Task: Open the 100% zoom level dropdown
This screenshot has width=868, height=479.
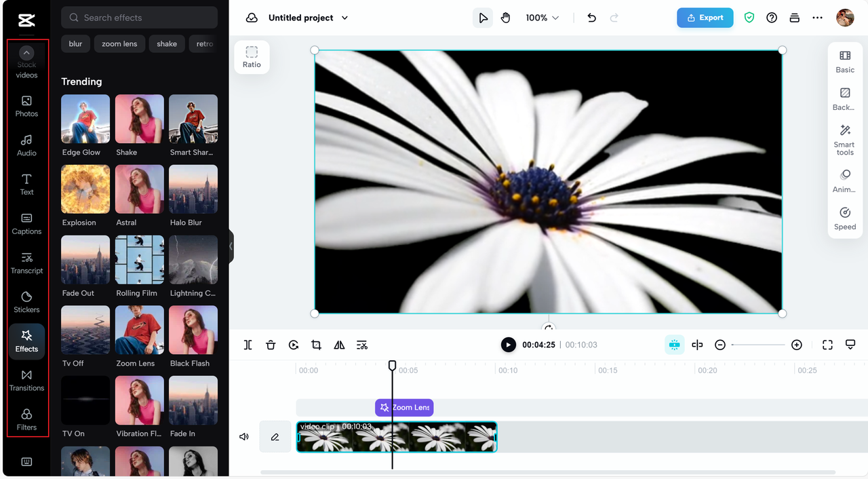Action: click(542, 18)
